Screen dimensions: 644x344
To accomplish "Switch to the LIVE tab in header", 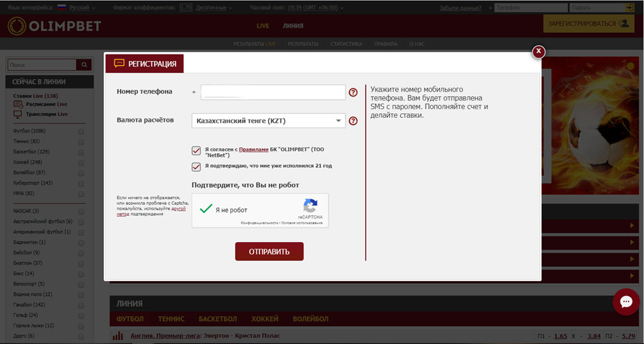I will click(262, 26).
